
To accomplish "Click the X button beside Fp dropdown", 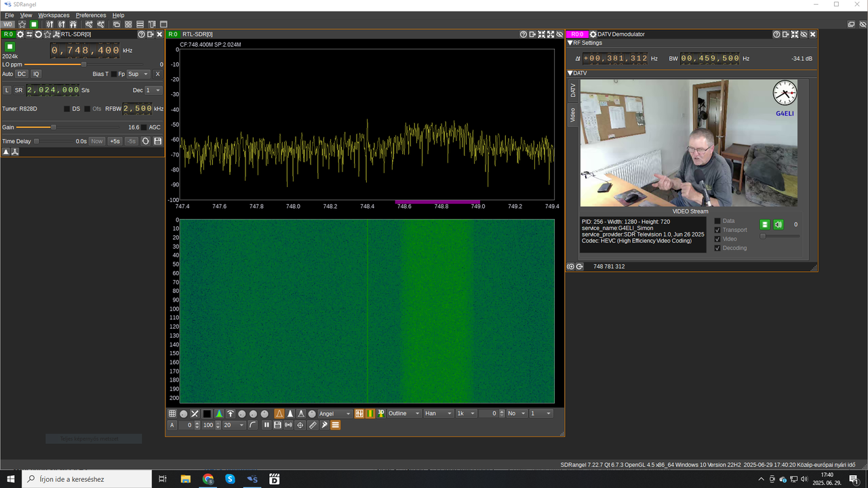I will tap(157, 74).
